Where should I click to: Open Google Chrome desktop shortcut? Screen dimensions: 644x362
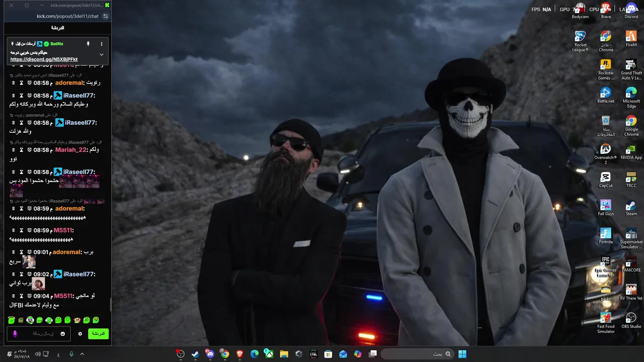pos(631,126)
